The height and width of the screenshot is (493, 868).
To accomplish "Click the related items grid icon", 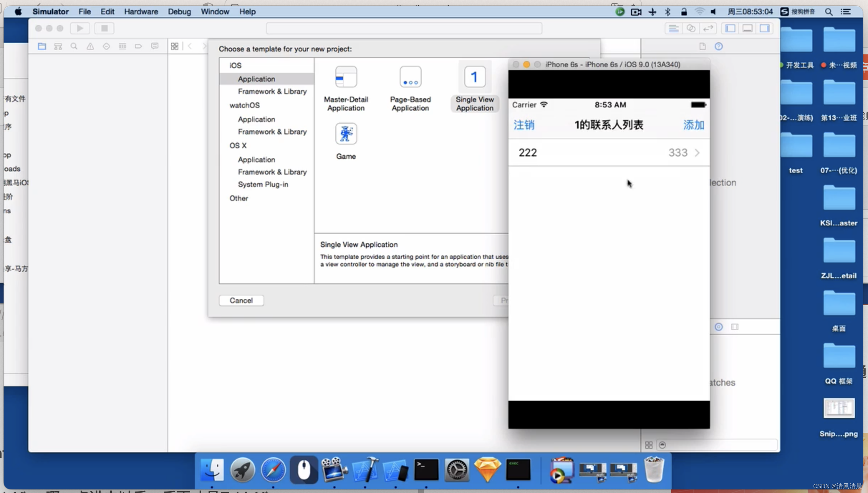I will pyautogui.click(x=175, y=46).
